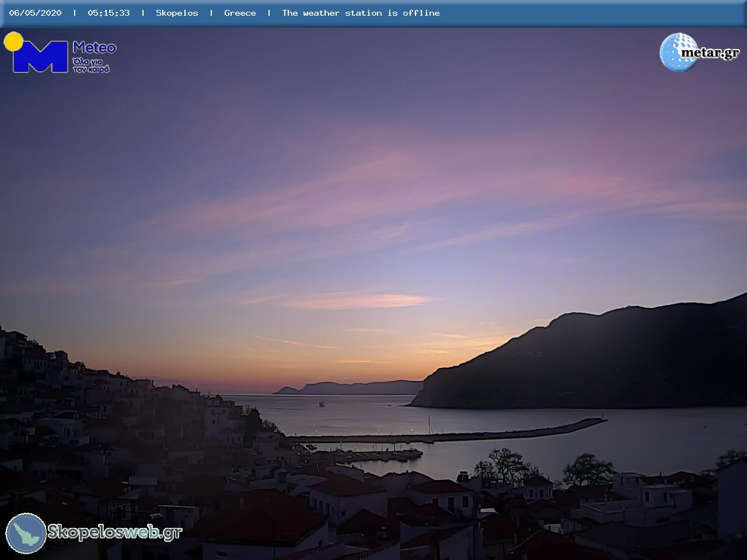
Task: Click the Greece country label
Action: (x=240, y=13)
